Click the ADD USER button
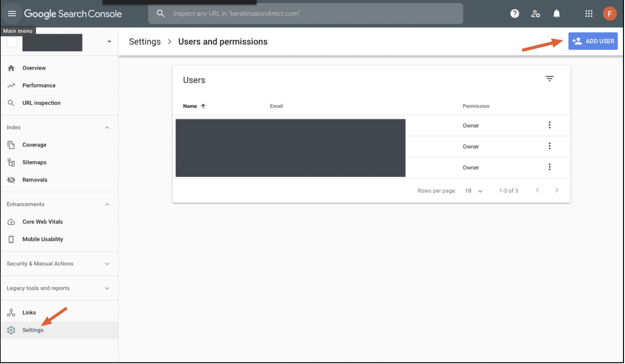 click(593, 41)
